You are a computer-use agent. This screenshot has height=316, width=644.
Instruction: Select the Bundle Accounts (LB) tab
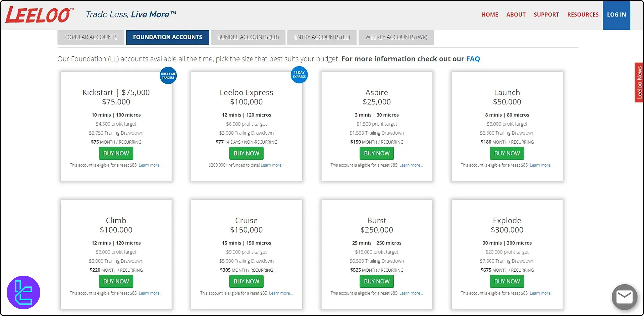coord(248,37)
